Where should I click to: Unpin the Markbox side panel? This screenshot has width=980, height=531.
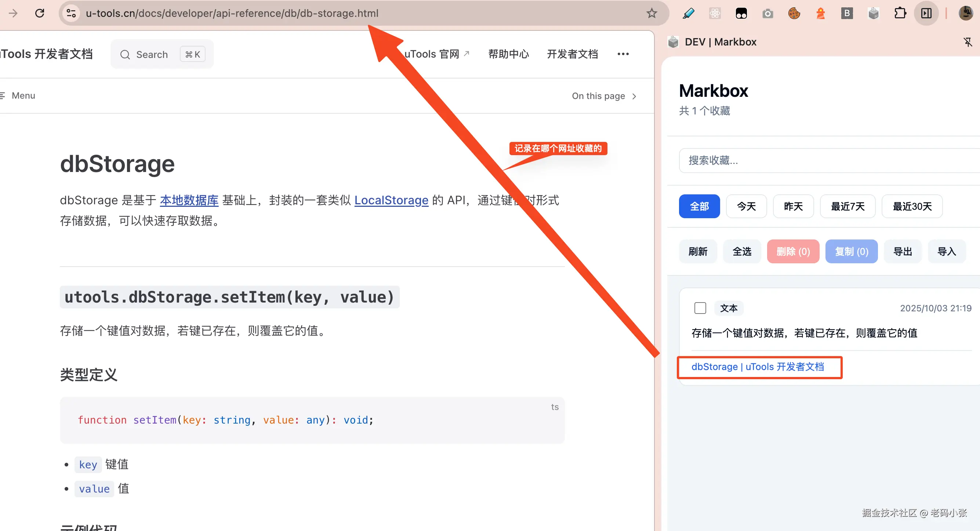click(x=968, y=42)
